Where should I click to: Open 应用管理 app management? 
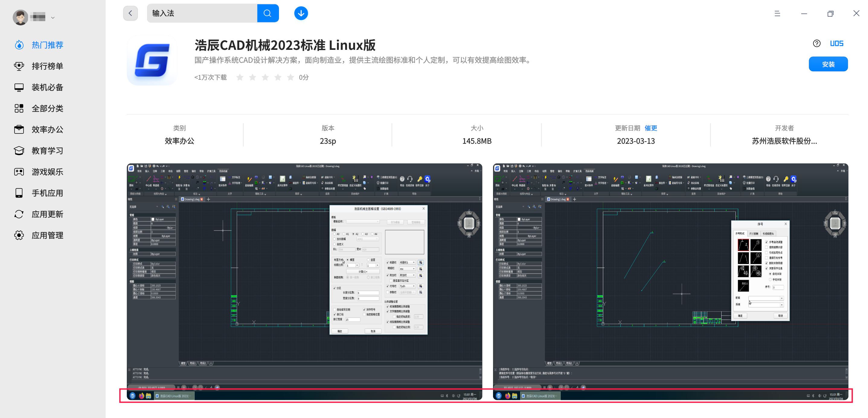47,235
